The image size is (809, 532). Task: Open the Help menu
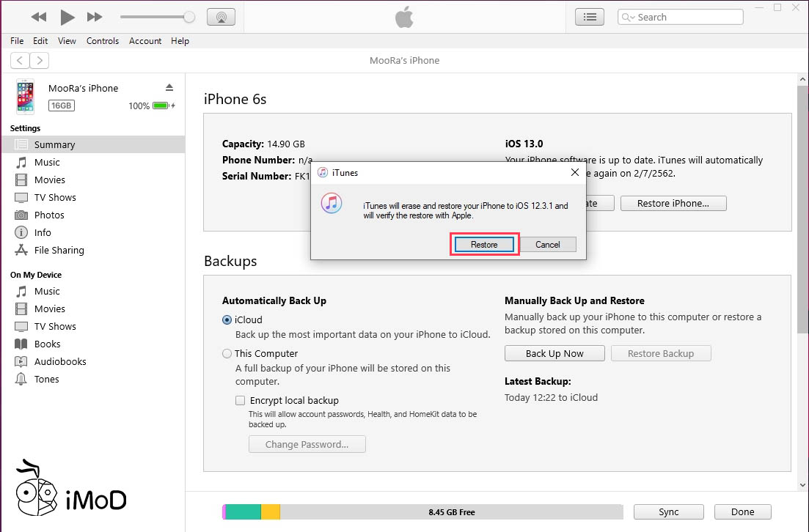click(180, 41)
